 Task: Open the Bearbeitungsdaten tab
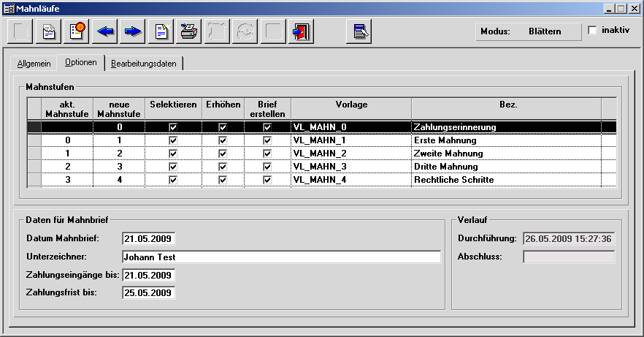(143, 64)
